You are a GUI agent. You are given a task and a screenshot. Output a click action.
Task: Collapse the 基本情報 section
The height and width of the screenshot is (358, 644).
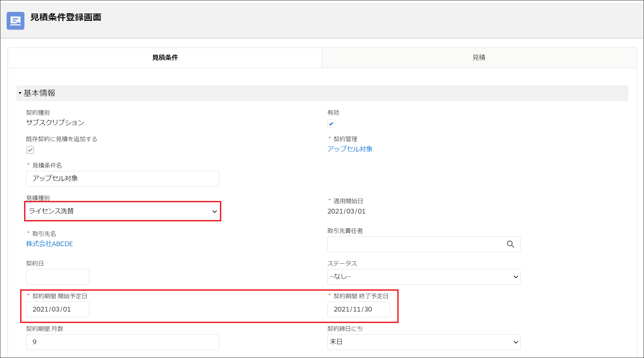pyautogui.click(x=20, y=93)
